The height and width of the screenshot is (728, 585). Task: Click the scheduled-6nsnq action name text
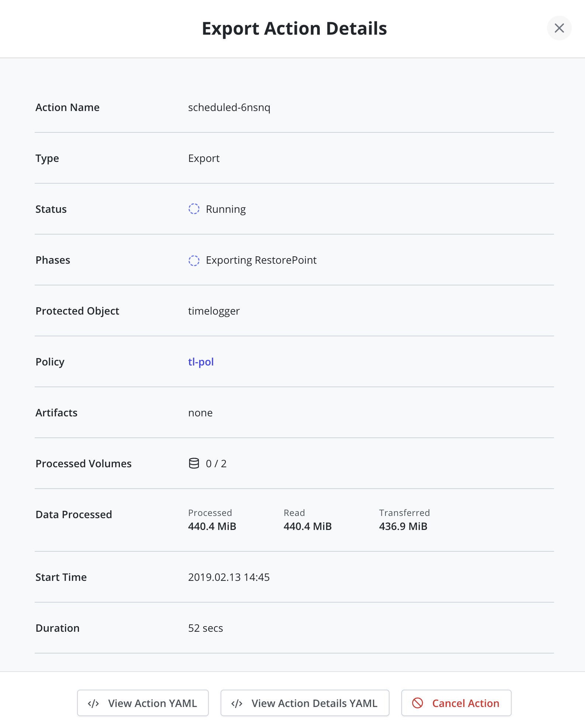coord(229,107)
